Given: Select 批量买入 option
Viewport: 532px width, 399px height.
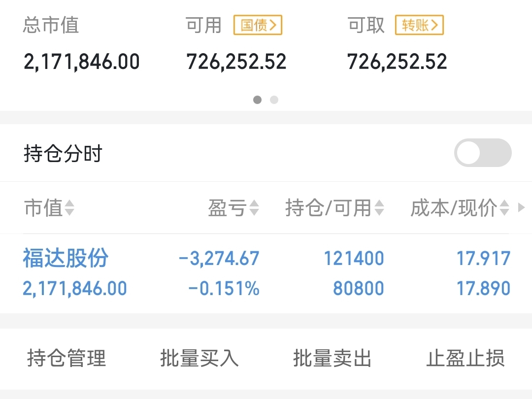Looking at the screenshot, I should tap(199, 358).
